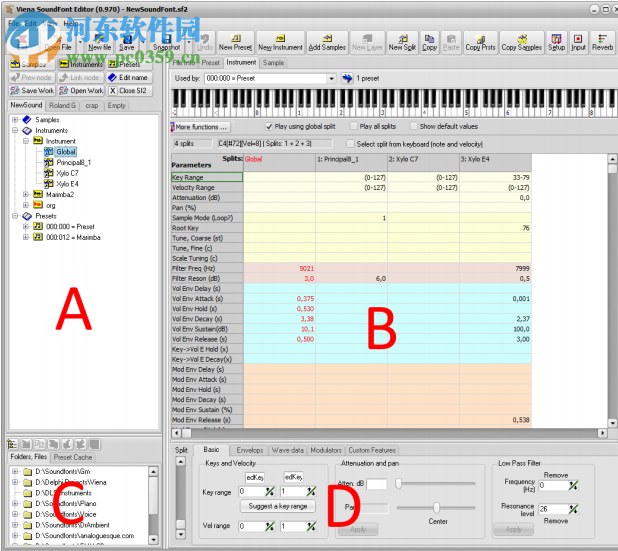Image resolution: width=618 pixels, height=551 pixels.
Task: Switch to the Sample tab
Action: 274,63
